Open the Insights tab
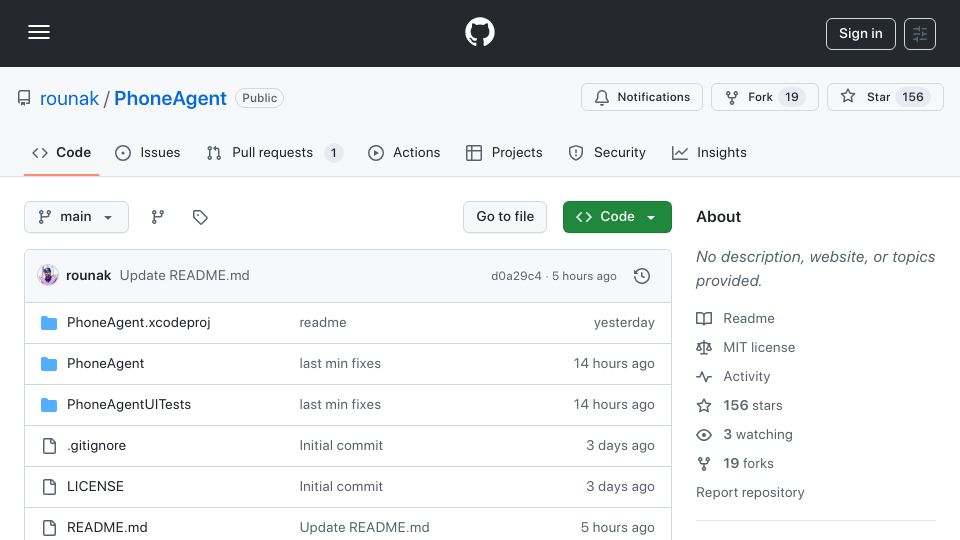This screenshot has width=960, height=540. 709,152
